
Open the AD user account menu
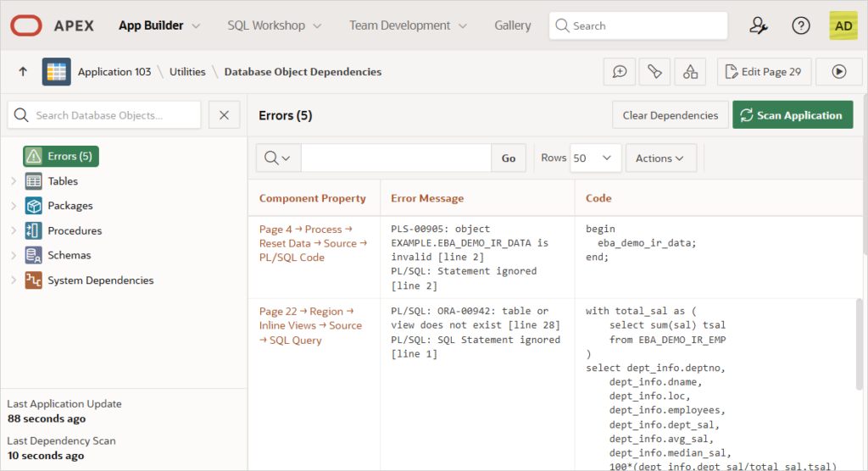pos(843,25)
